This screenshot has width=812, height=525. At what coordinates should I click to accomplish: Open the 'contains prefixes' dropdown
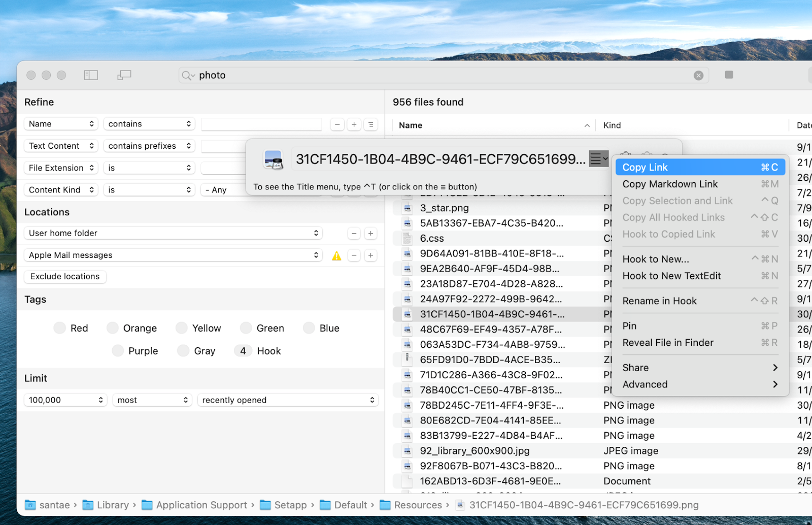tap(149, 146)
